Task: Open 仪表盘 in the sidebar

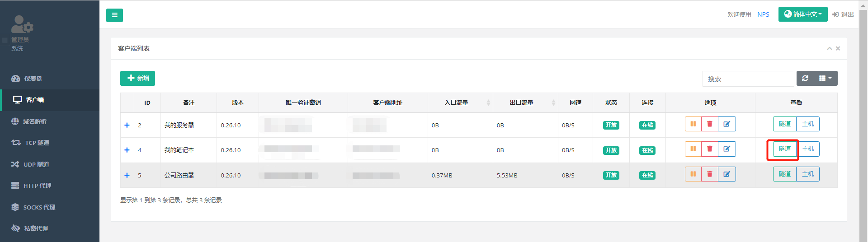Action: point(33,79)
